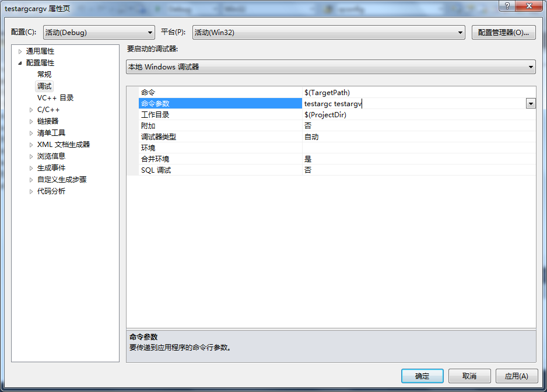The image size is (547, 392).
Task: Click the $(ProjectDir) value
Action: point(325,115)
